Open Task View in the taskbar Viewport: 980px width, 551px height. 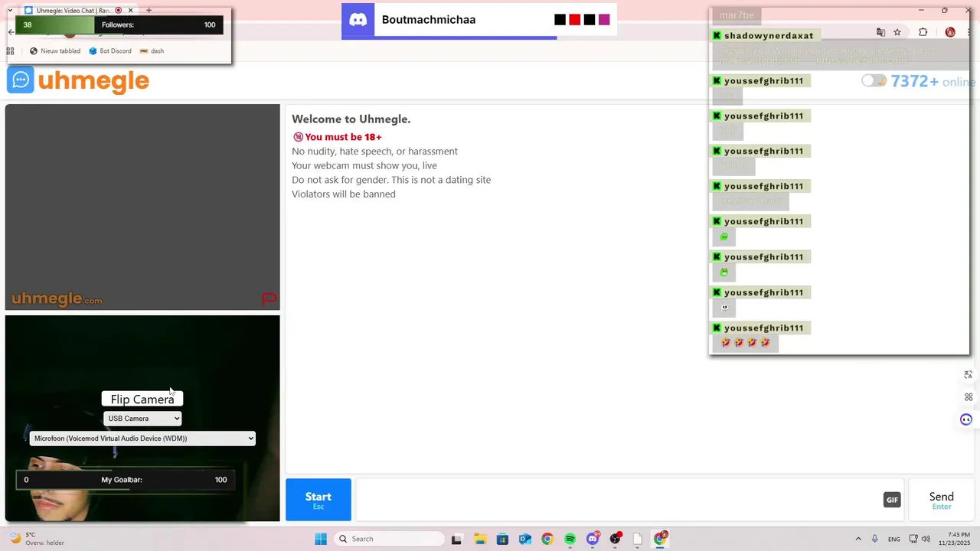pyautogui.click(x=456, y=539)
